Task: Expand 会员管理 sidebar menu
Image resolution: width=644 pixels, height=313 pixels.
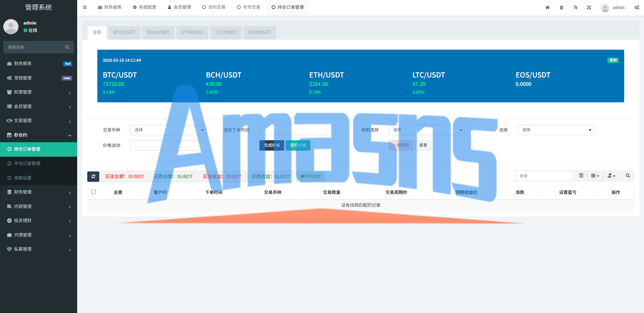Action: pos(39,106)
